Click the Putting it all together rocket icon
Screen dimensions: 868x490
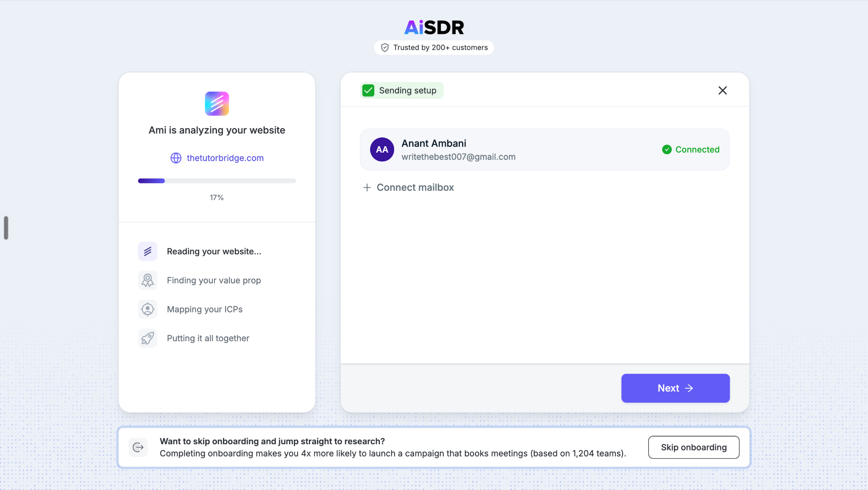click(147, 338)
